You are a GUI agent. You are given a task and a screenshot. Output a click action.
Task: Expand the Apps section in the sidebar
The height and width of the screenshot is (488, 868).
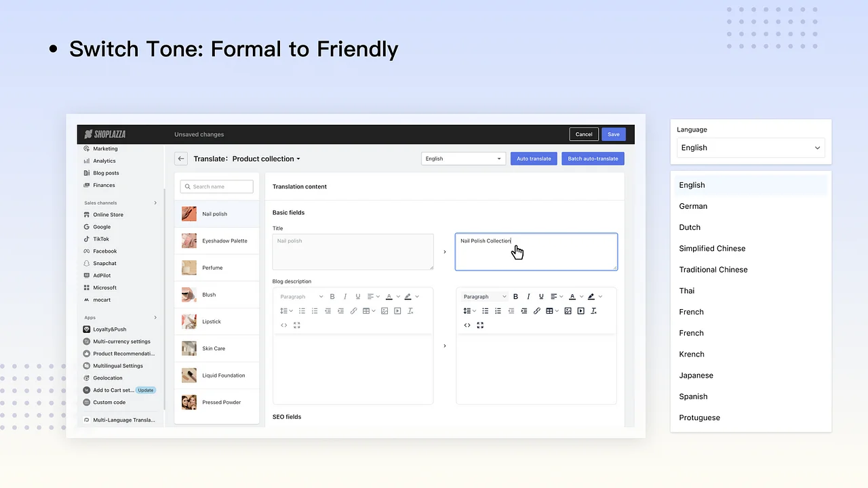pos(155,317)
